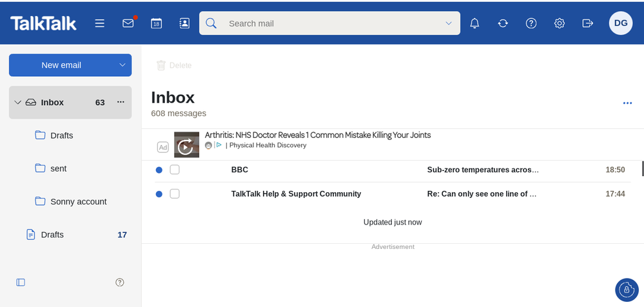Select the BBC email checkbox

pos(175,170)
